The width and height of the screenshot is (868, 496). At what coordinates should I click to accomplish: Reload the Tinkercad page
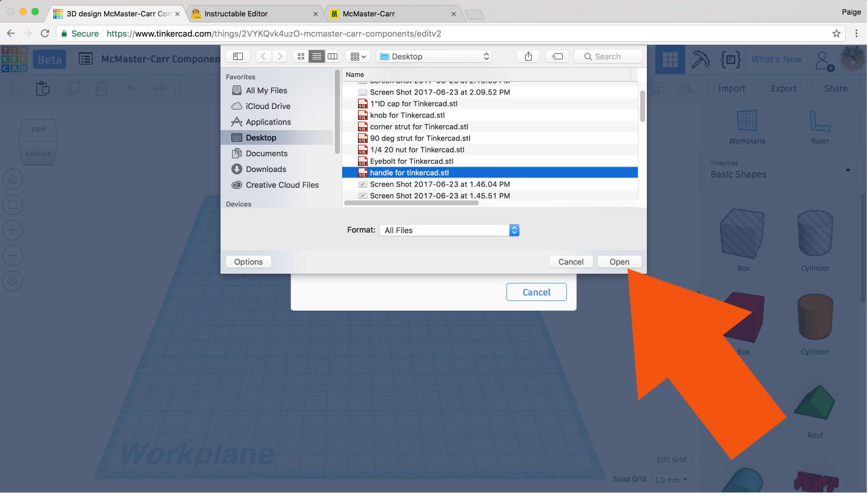pyautogui.click(x=45, y=33)
